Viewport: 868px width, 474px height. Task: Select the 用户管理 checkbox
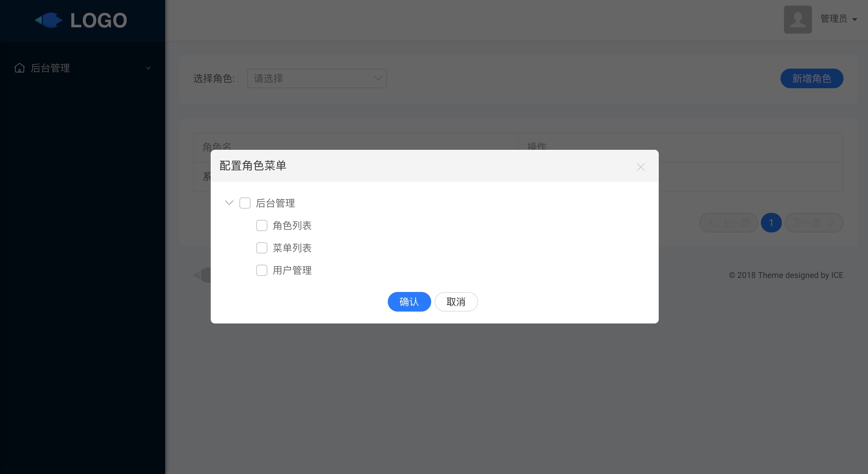[x=261, y=270]
